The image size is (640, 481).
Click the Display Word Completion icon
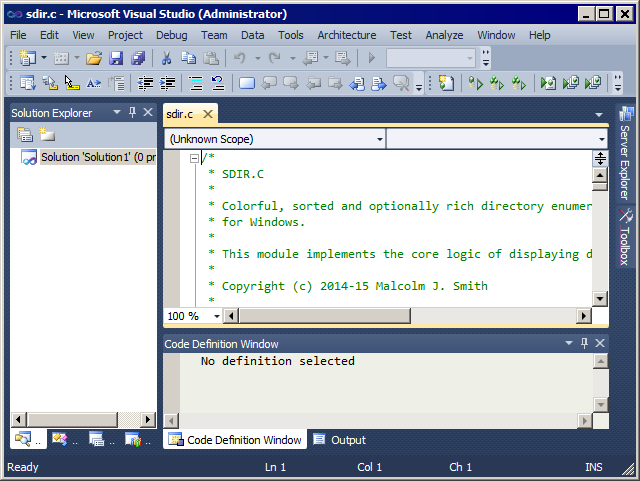(94, 84)
